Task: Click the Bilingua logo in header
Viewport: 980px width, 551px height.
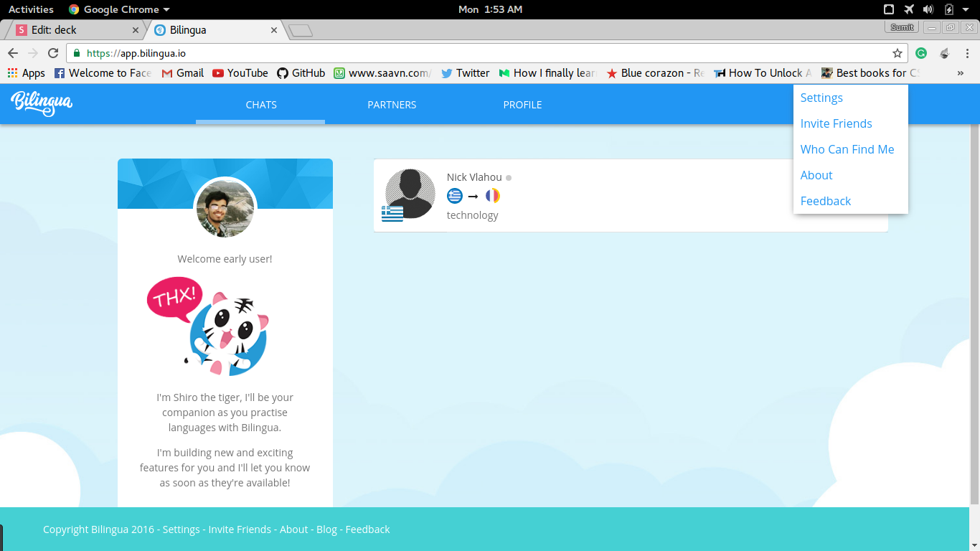Action: click(x=42, y=104)
